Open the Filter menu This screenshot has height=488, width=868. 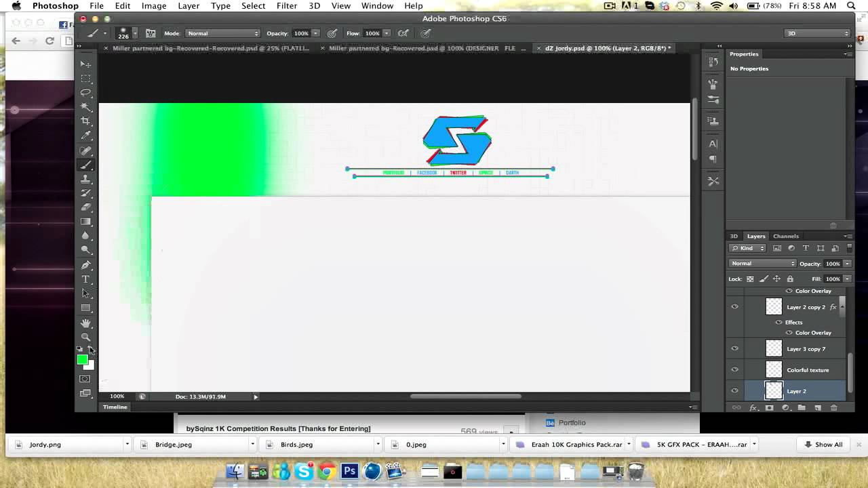pyautogui.click(x=287, y=5)
